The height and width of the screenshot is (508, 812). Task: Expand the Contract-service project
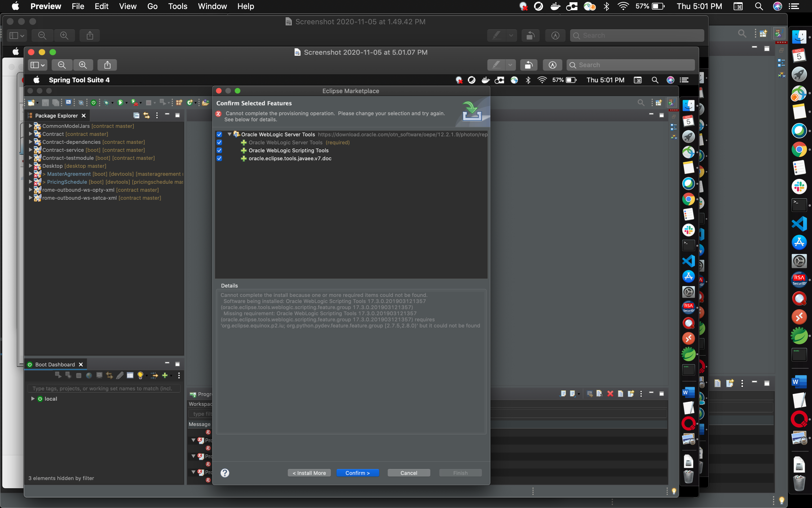click(30, 150)
